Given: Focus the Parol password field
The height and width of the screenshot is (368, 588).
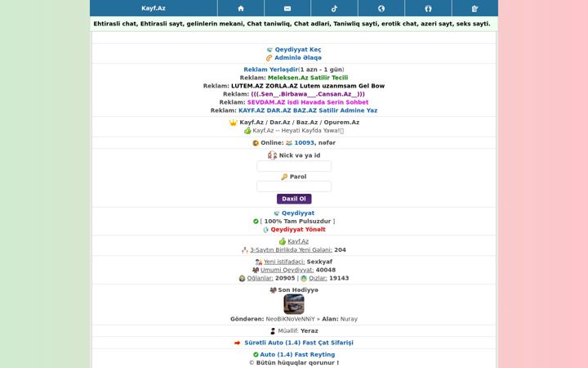Looking at the screenshot, I should click(x=294, y=186).
